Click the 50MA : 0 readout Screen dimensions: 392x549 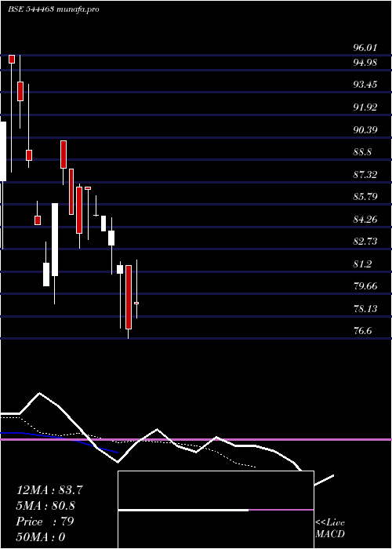pyautogui.click(x=41, y=537)
